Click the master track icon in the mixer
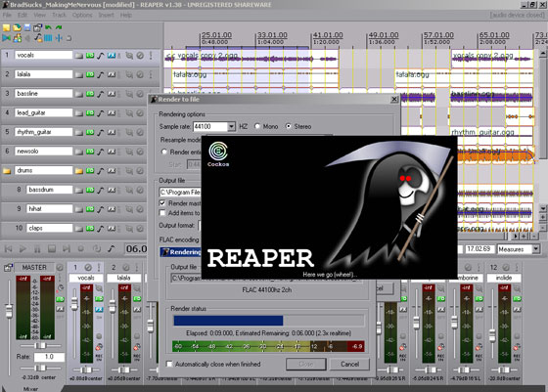This screenshot has height=392, width=548. pos(8,268)
